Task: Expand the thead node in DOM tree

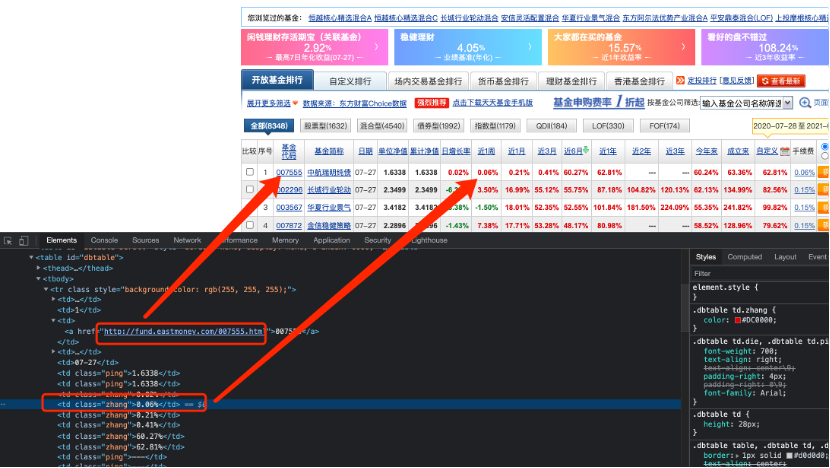Action: [39, 268]
